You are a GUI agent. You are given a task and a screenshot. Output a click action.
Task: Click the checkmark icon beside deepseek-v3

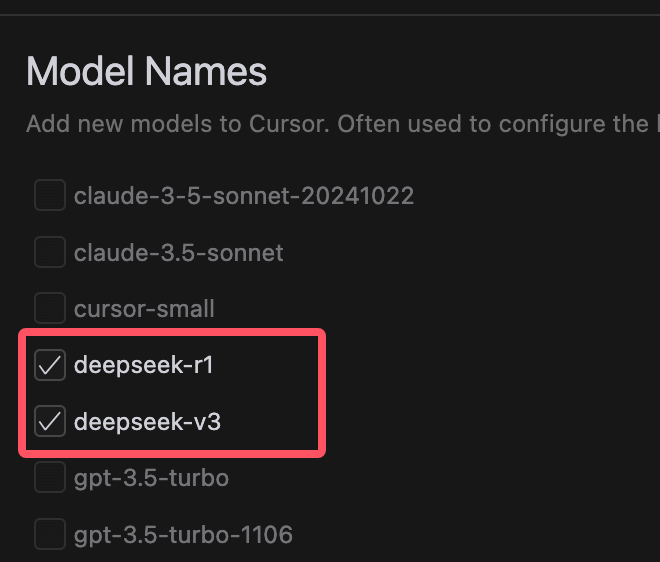click(50, 422)
